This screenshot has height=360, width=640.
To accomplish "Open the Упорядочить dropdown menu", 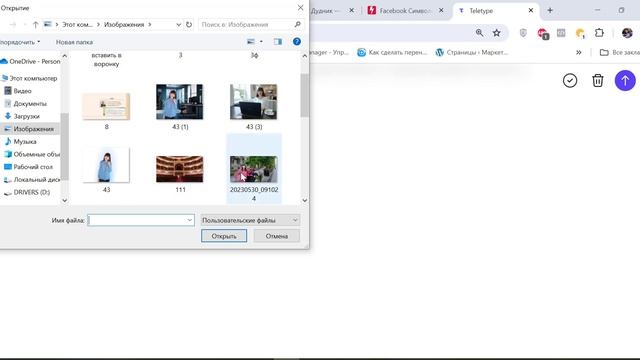I will click(x=20, y=42).
